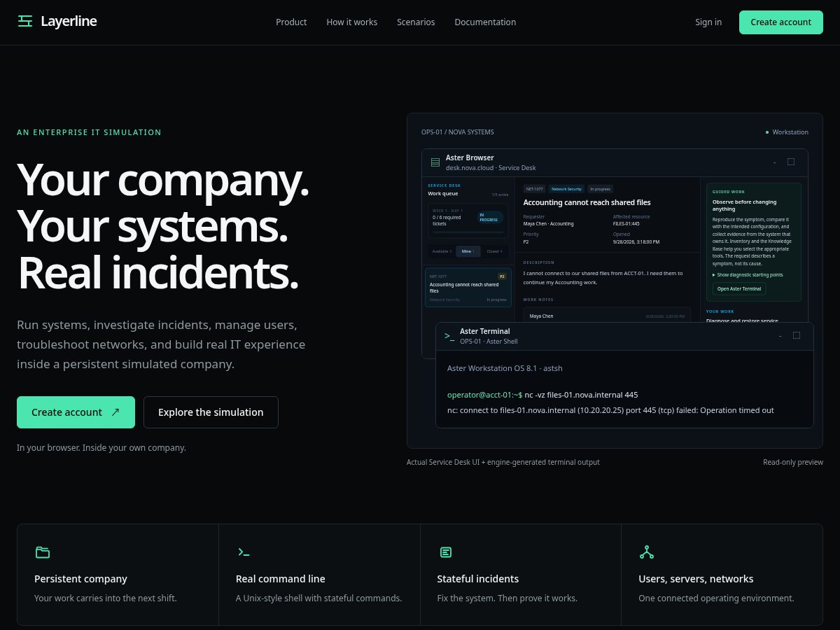The width and height of the screenshot is (840, 630).
Task: Click the Workstation status indicator
Action: click(787, 132)
